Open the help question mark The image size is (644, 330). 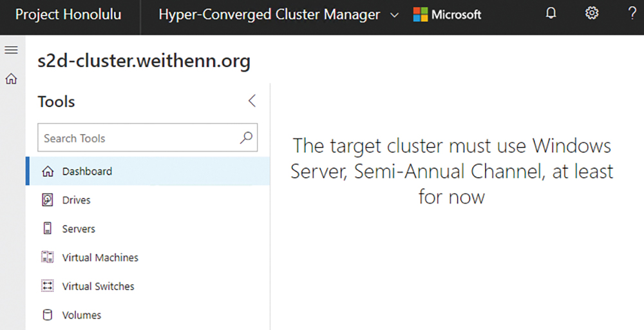tap(632, 14)
